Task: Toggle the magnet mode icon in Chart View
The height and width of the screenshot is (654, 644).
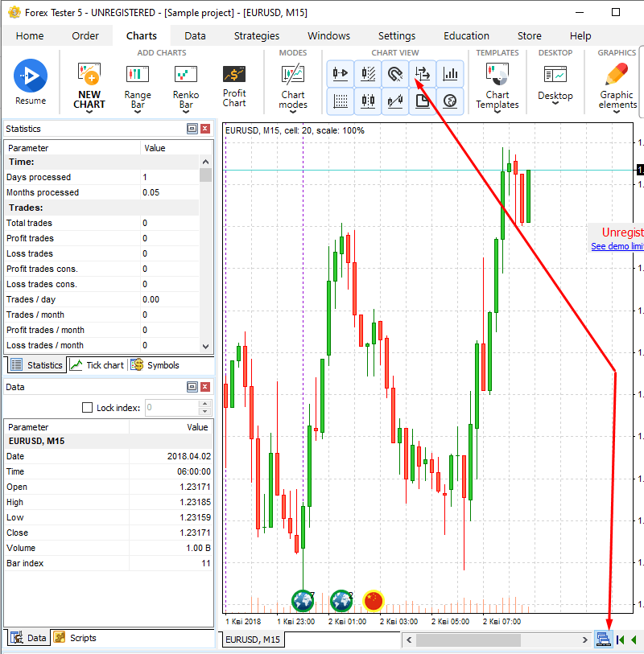Action: [394, 74]
